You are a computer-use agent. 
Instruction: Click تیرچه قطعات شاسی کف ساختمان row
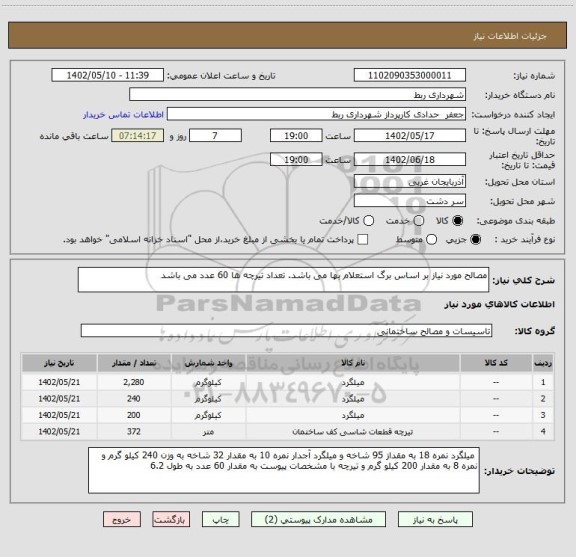coord(288,432)
